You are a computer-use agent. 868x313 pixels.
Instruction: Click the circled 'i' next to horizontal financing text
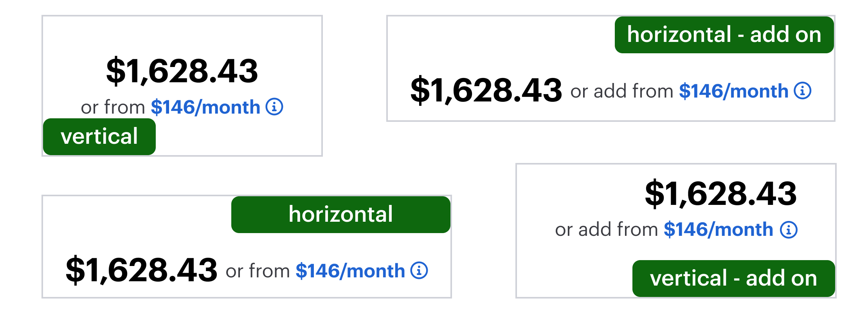419,270
